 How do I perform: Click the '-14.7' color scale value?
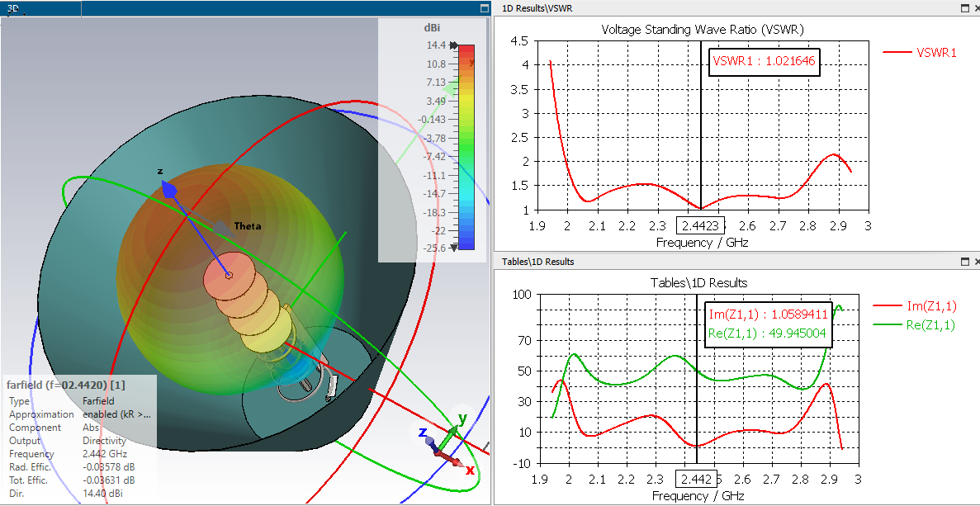pos(434,193)
